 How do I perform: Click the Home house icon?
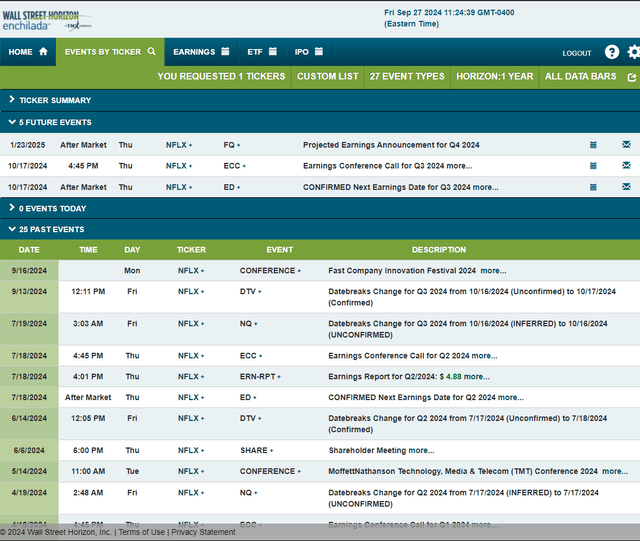(x=43, y=51)
